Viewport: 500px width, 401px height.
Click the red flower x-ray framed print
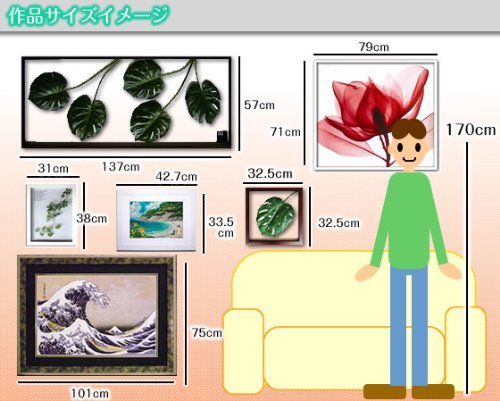(376, 115)
